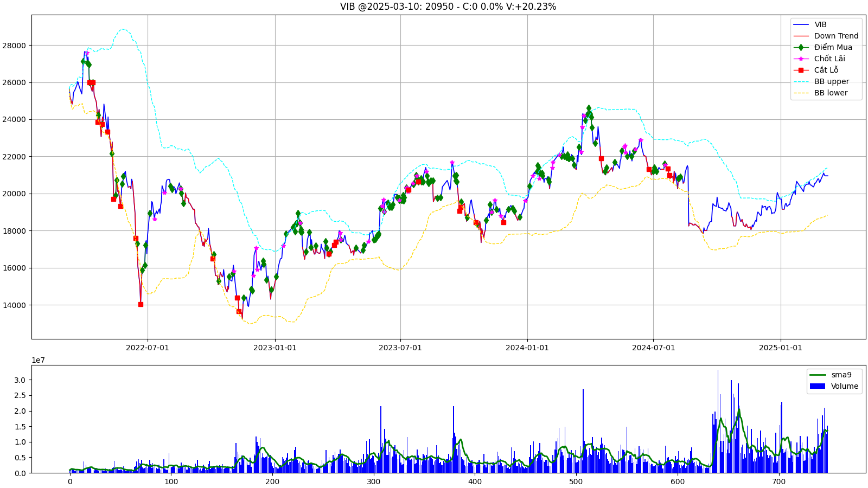Click the 2025-01-01 date axis label
This screenshot has width=868, height=488.
[x=781, y=348]
